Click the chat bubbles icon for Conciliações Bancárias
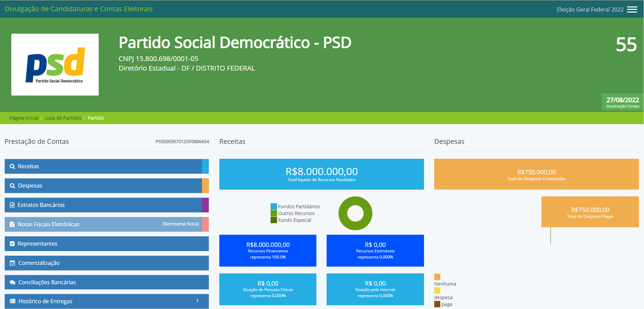Image resolution: width=644 pixels, height=309 pixels. point(13,282)
